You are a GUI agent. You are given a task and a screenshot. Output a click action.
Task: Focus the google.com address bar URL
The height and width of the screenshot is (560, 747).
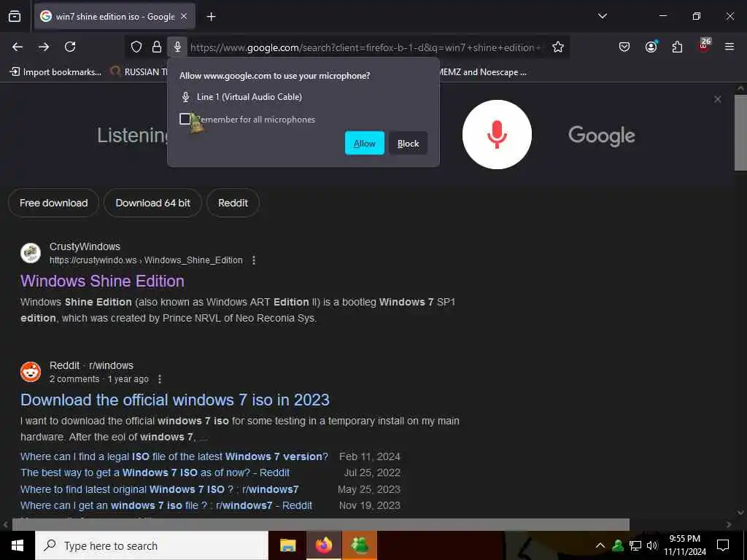[365, 47]
